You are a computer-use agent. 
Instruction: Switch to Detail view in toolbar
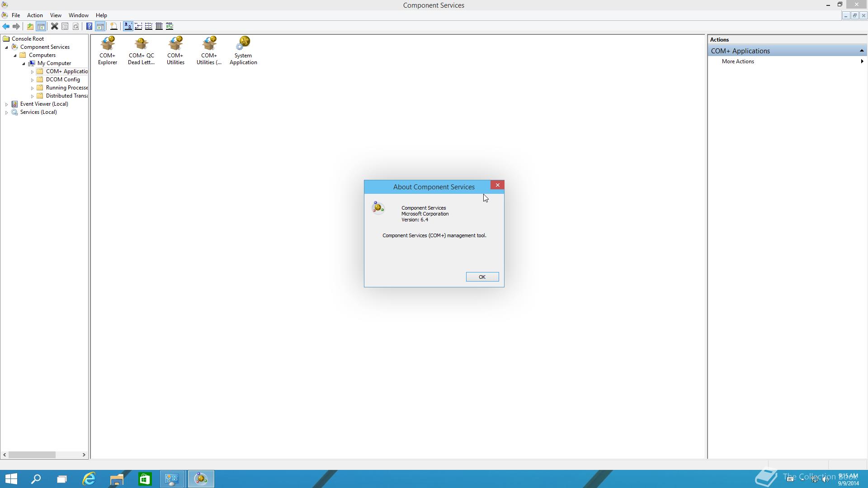click(x=159, y=26)
